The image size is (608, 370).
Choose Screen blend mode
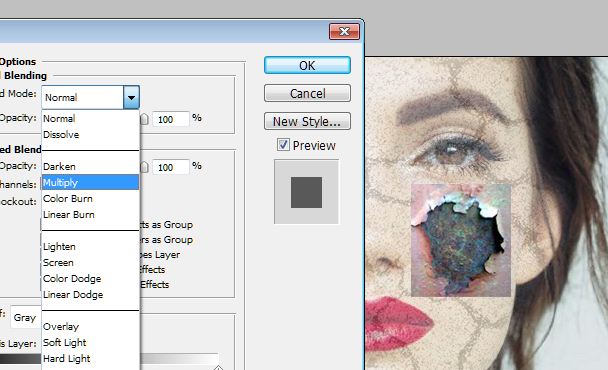pyautogui.click(x=90, y=263)
